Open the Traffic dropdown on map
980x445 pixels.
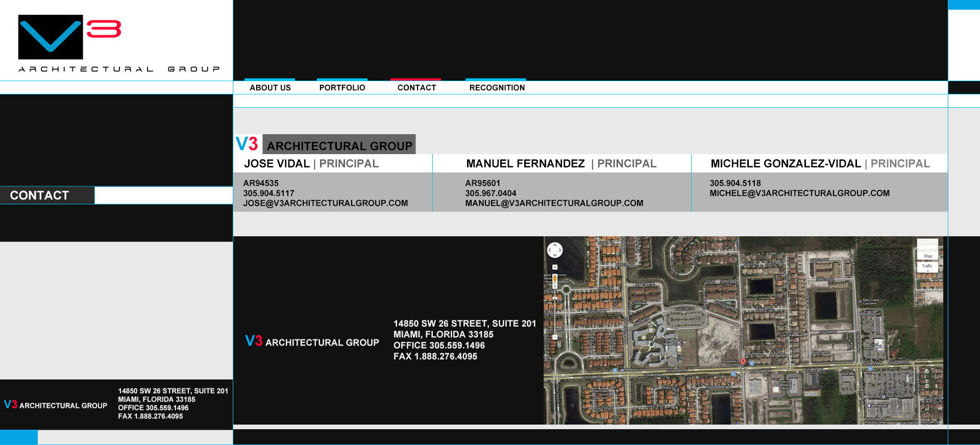(927, 266)
